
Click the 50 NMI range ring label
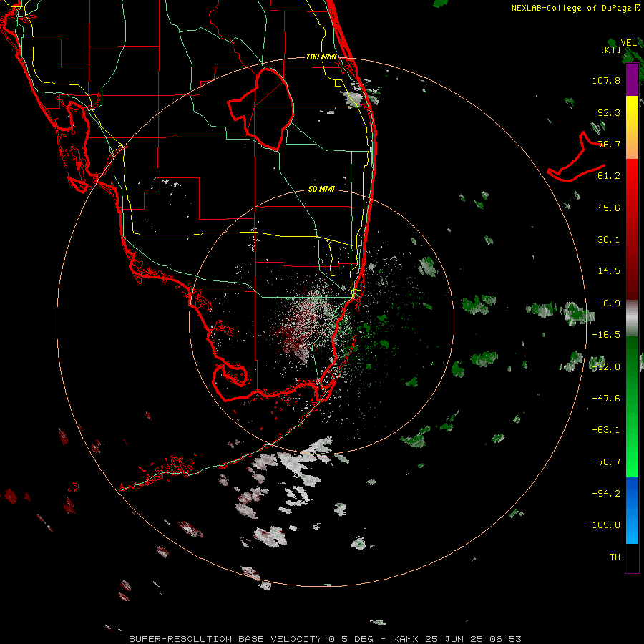click(321, 190)
